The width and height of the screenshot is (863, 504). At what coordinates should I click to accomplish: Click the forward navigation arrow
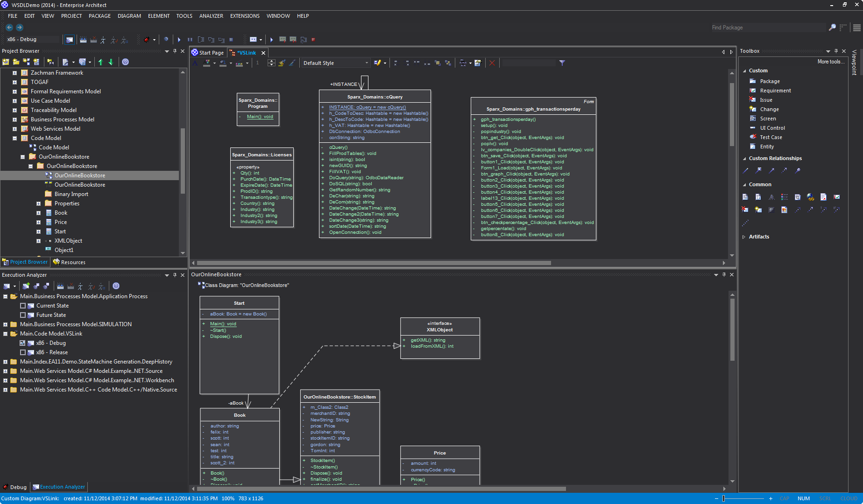(20, 28)
